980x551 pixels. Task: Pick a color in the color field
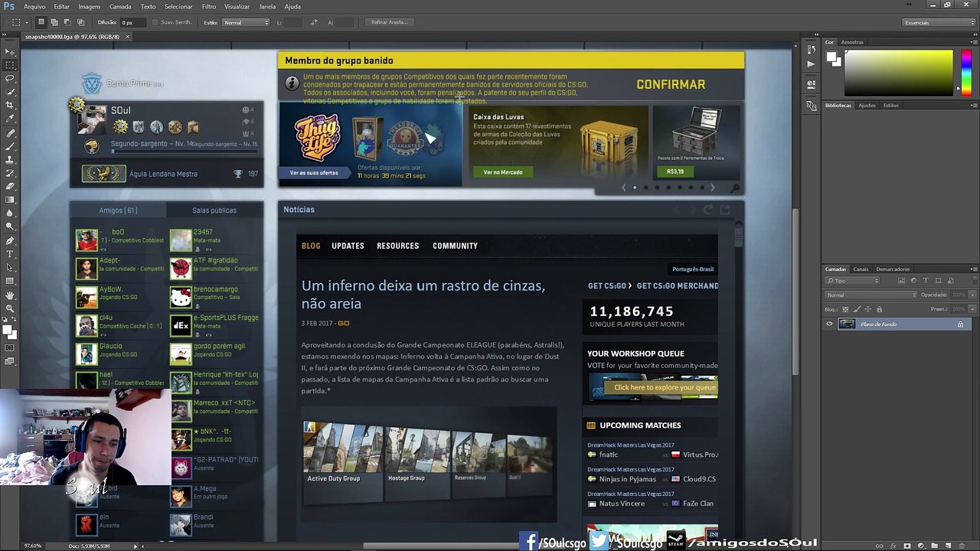[x=899, y=73]
